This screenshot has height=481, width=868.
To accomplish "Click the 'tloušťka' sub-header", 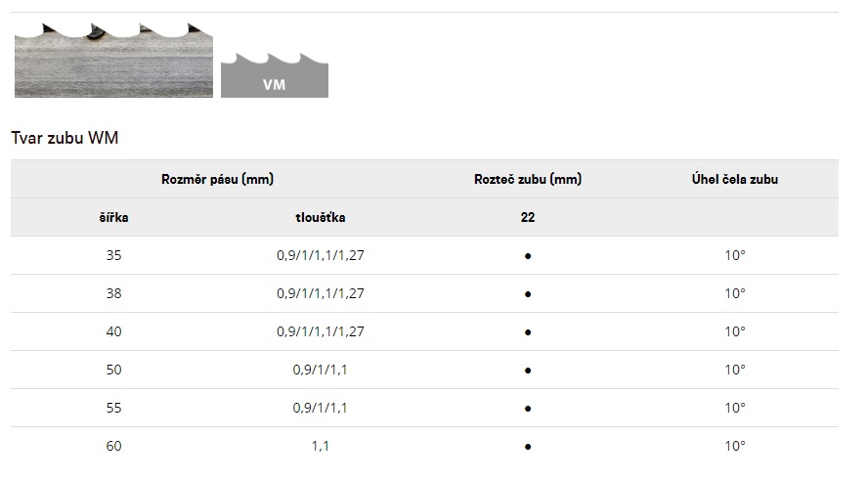I will coord(321,218).
